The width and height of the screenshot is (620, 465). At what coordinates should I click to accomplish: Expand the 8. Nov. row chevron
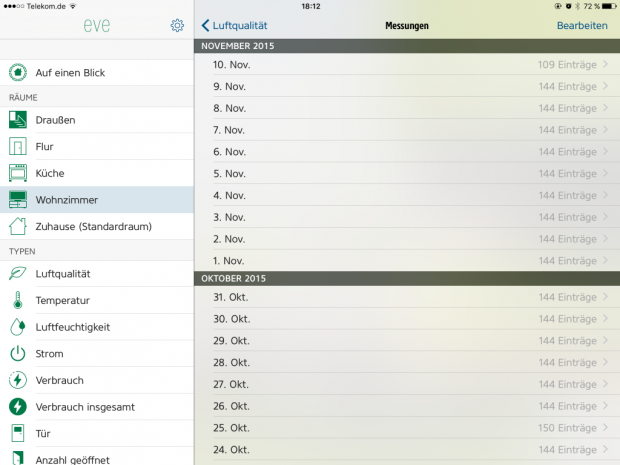[x=605, y=108]
